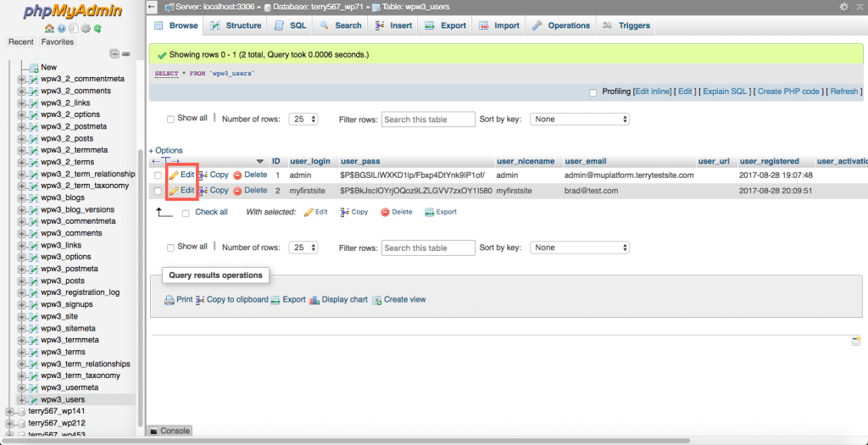This screenshot has width=868, height=445.
Task: Click the 'Create PHP code' link
Action: pos(788,92)
